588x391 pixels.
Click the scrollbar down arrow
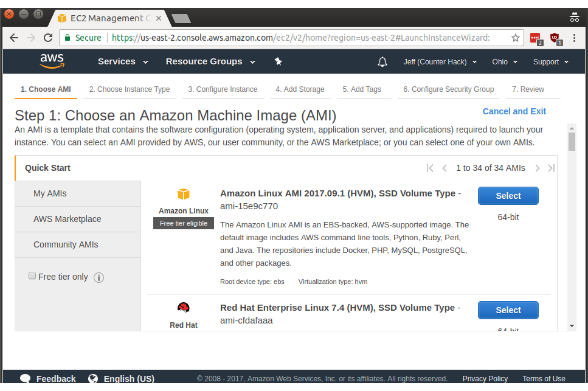(x=572, y=326)
